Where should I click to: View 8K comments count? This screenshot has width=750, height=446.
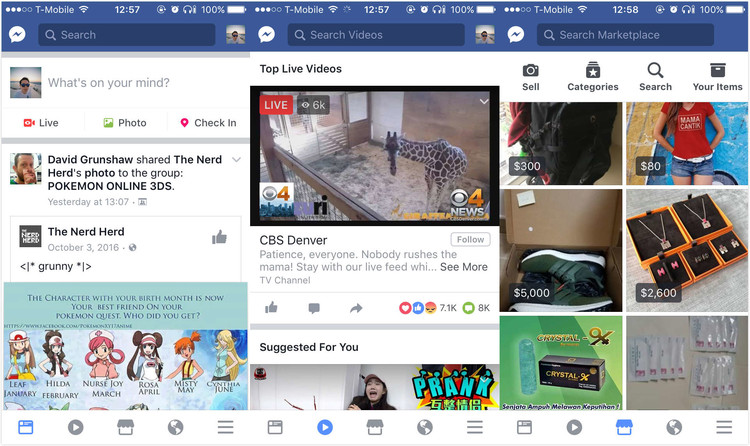pyautogui.click(x=476, y=308)
